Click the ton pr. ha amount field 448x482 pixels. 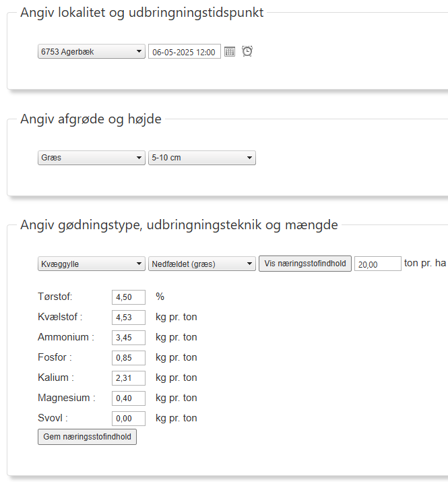pos(377,264)
